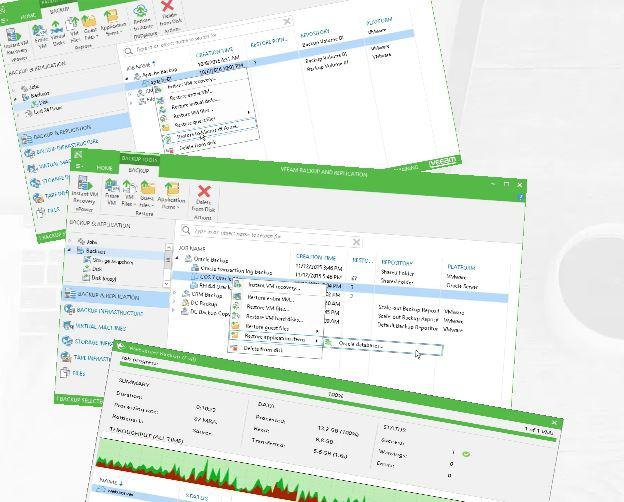The image size is (624, 502).
Task: Select Disk (copy) tree item in middle window
Action: 99,278
